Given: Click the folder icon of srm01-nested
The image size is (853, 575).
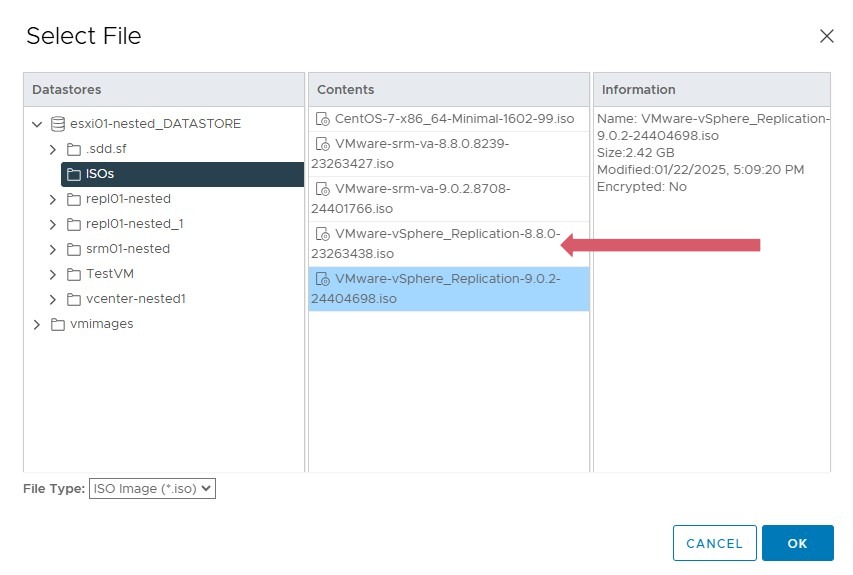Looking at the screenshot, I should click(x=73, y=249).
